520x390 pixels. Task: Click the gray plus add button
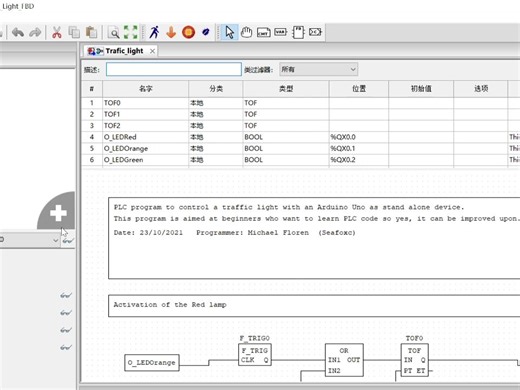(x=59, y=213)
